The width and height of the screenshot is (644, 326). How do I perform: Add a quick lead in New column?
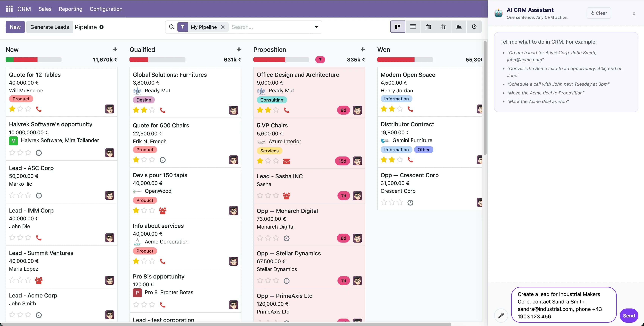(115, 49)
